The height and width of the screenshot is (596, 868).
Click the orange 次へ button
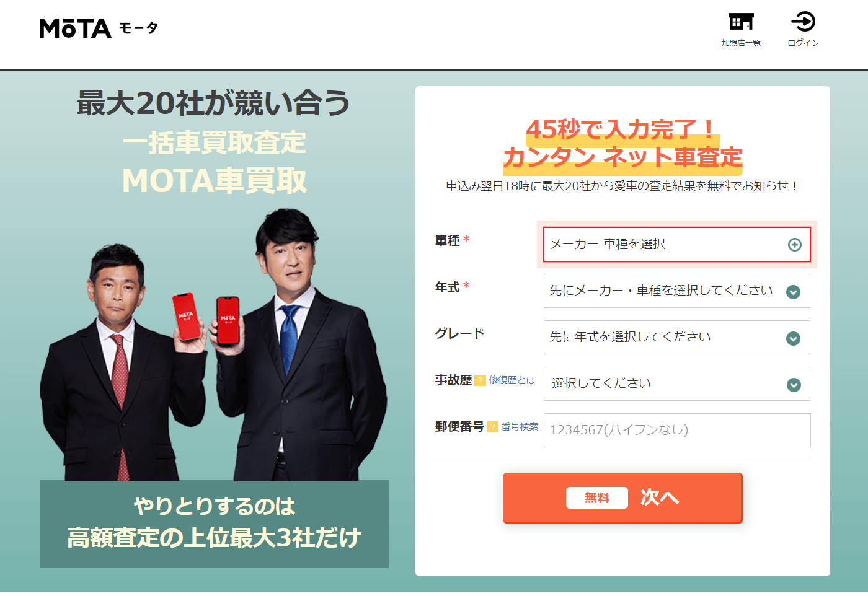click(x=622, y=497)
